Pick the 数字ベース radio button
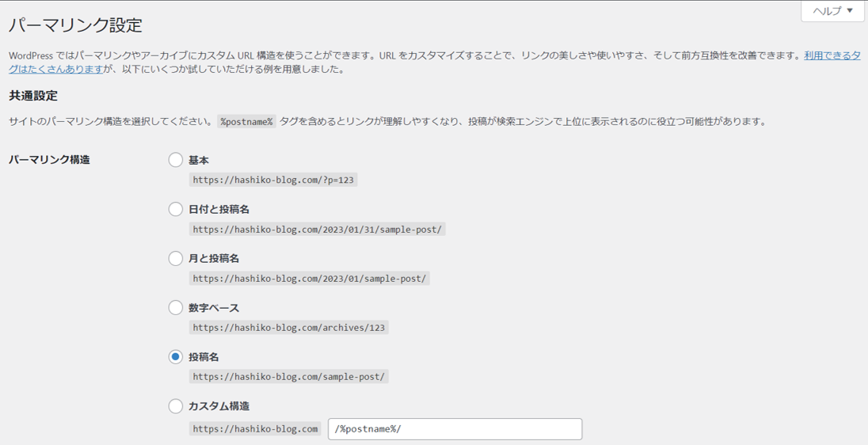 [176, 307]
